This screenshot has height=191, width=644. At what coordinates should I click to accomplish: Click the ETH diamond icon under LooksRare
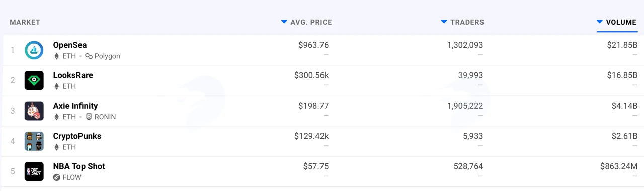[x=57, y=86]
